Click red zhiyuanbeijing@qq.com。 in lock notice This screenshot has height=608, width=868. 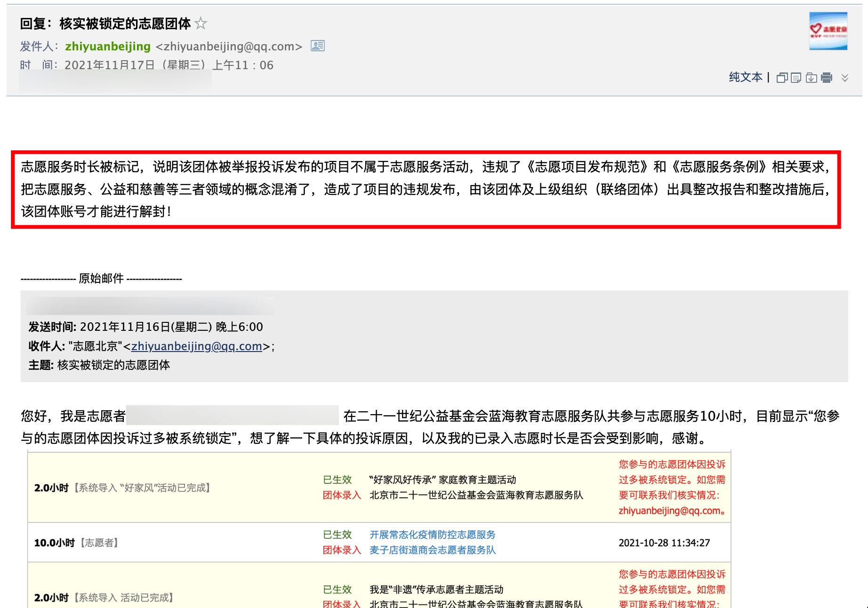672,511
